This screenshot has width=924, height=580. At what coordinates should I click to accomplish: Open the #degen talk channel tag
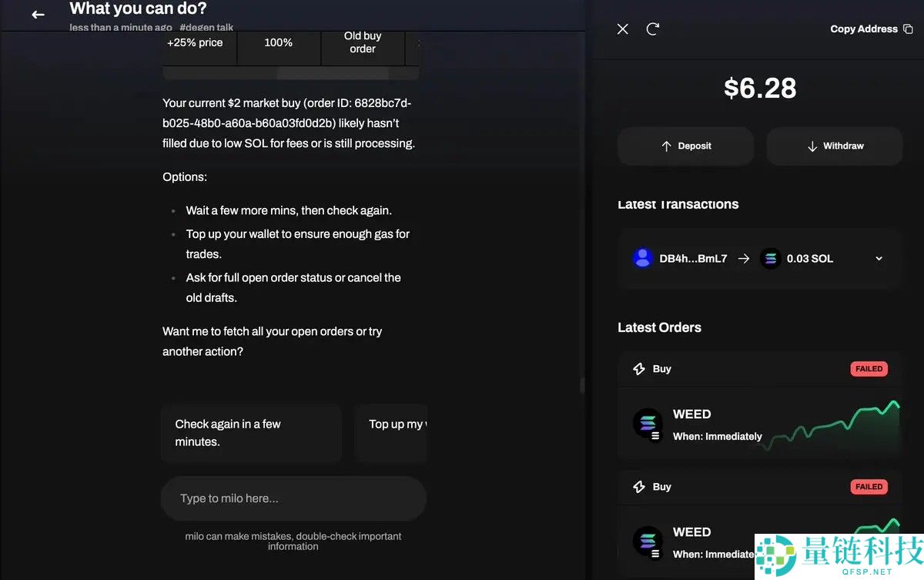tap(206, 28)
